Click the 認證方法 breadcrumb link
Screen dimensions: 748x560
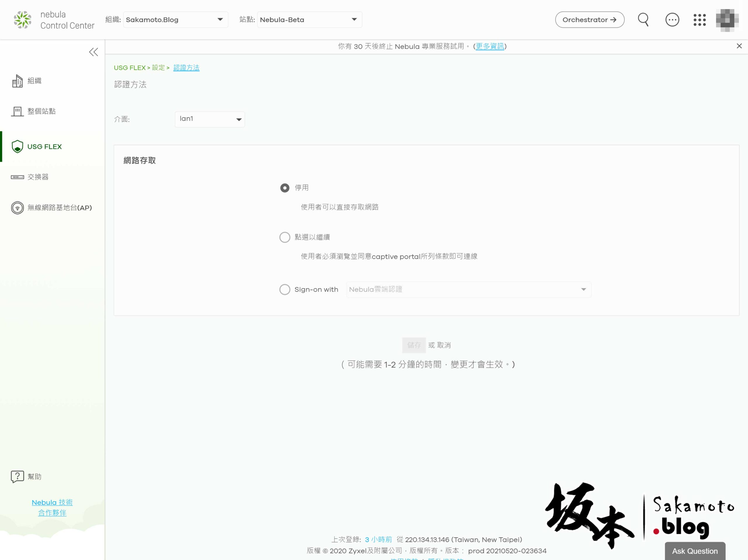click(186, 68)
